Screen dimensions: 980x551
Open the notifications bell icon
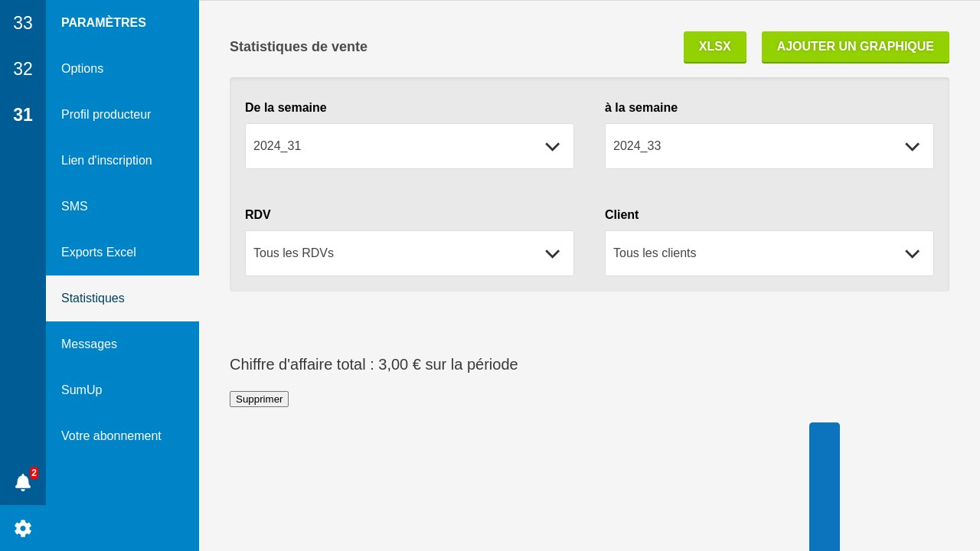[23, 482]
